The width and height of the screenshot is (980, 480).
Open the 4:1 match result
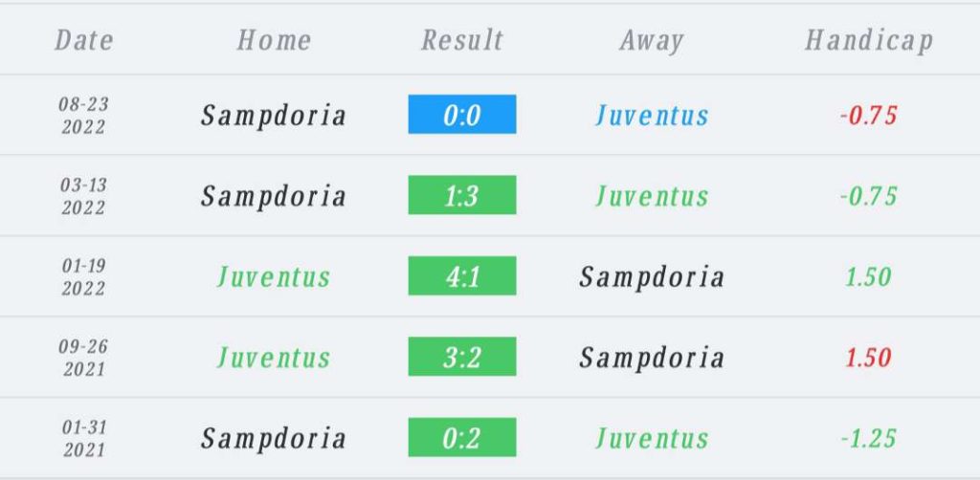[x=462, y=275]
